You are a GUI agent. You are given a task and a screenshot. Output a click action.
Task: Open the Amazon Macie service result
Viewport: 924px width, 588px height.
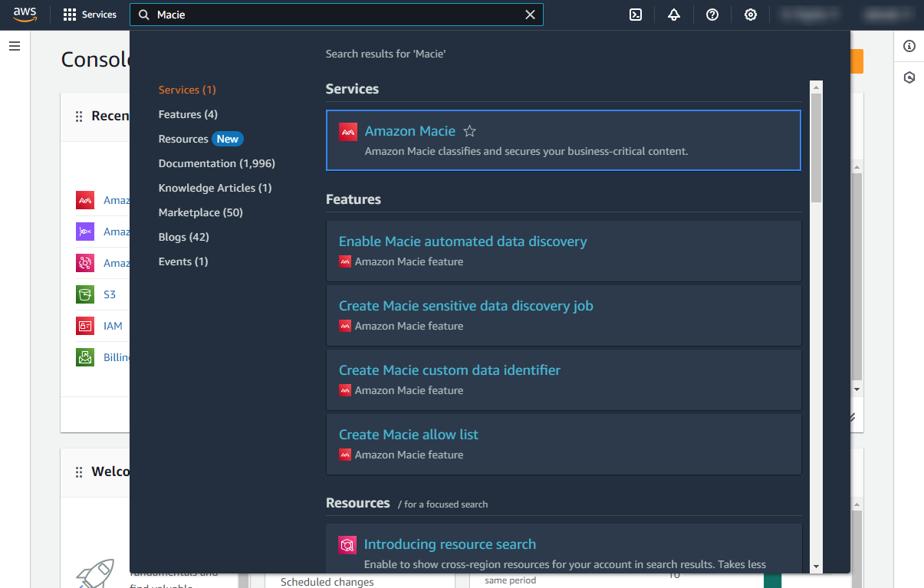[x=409, y=131]
